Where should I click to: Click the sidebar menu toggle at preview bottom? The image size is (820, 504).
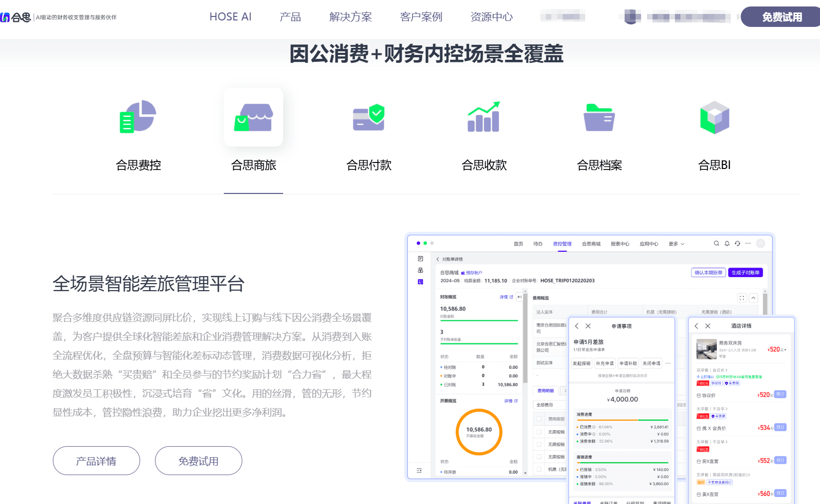tap(419, 471)
